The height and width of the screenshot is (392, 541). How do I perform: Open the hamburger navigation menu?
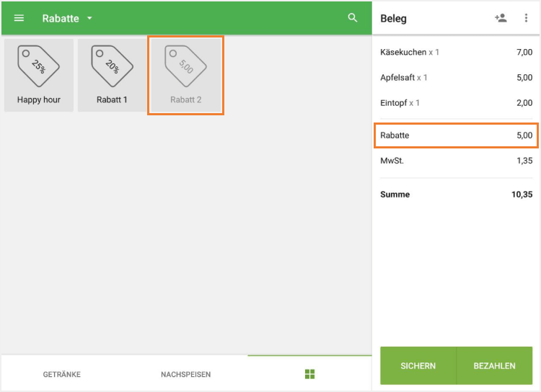(19, 18)
